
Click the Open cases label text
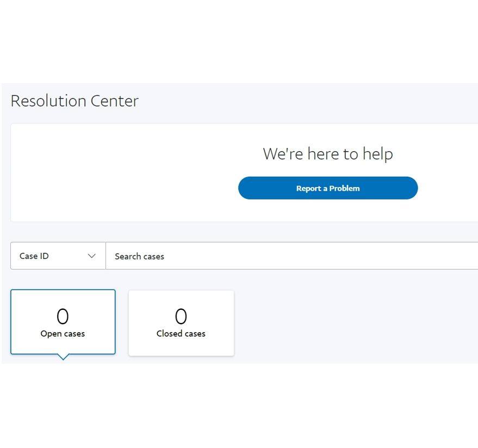pos(63,334)
